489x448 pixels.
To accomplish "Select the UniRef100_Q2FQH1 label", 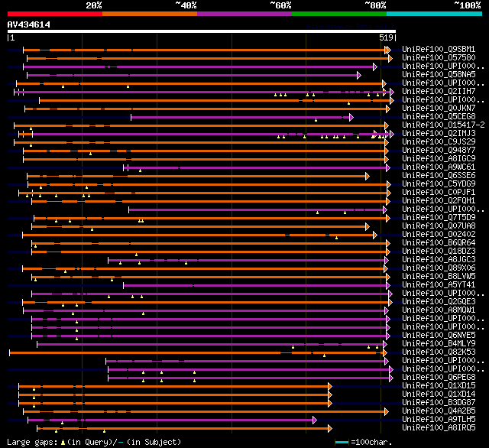I will point(439,201).
